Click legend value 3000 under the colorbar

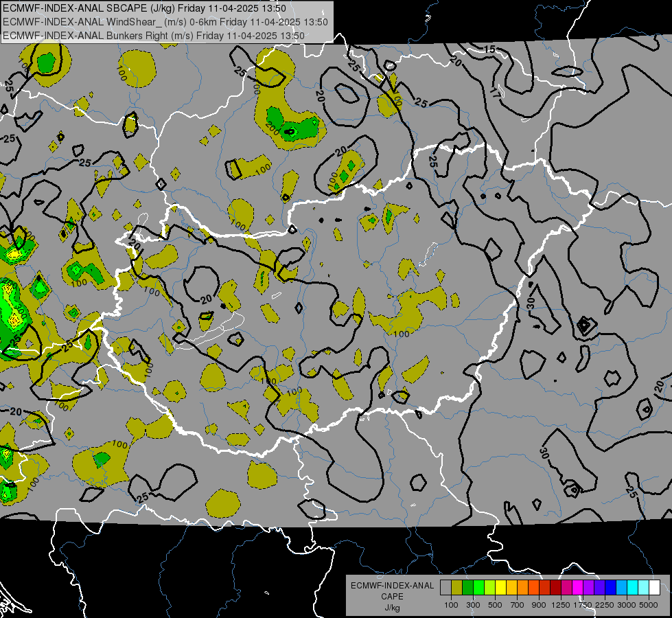627,605
